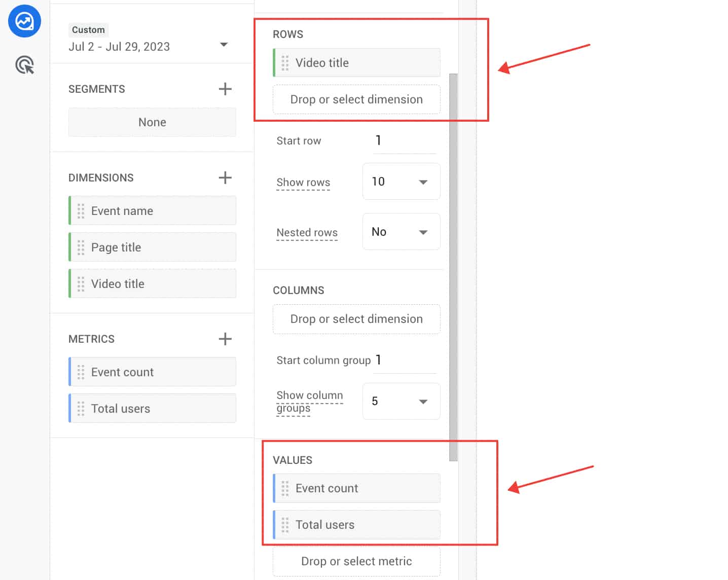Click the Custom date label
Image resolution: width=728 pixels, height=580 pixels.
[88, 30]
